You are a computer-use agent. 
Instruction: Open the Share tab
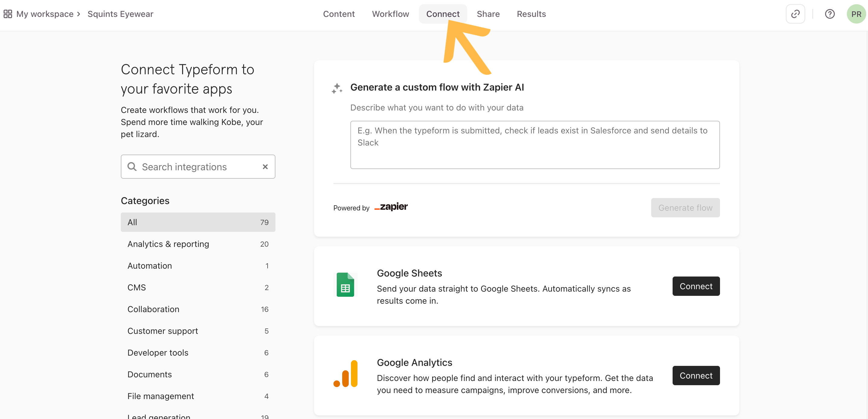point(488,14)
